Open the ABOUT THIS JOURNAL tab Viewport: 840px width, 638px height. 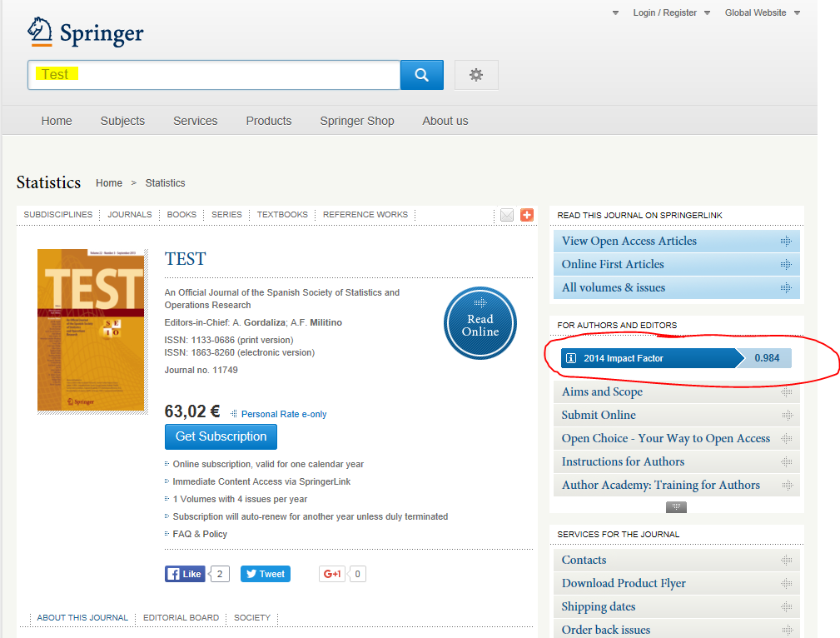click(x=82, y=618)
